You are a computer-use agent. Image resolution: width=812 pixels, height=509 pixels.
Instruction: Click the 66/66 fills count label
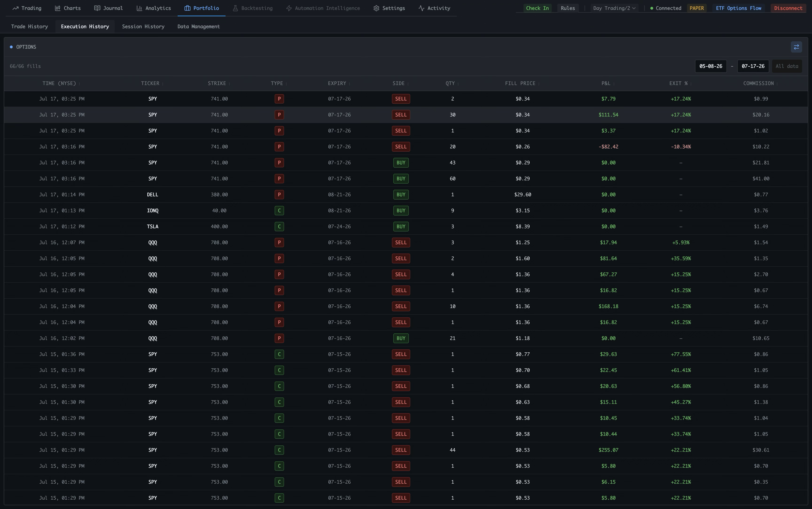click(25, 66)
